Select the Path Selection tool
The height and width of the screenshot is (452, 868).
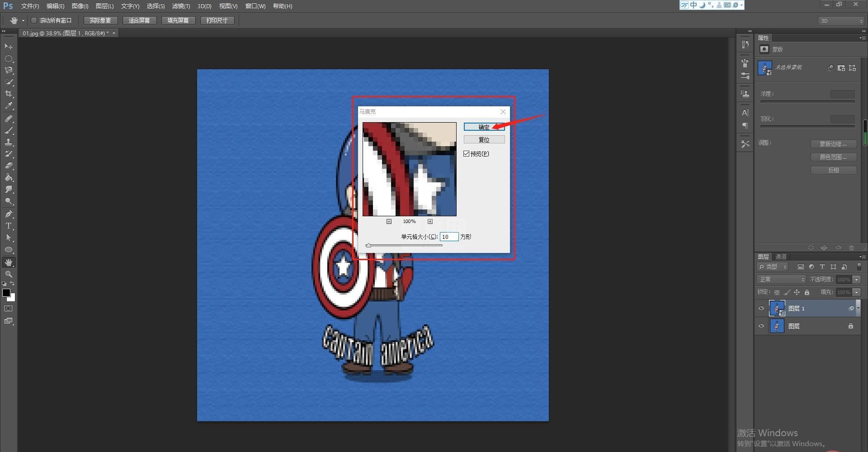coord(9,238)
